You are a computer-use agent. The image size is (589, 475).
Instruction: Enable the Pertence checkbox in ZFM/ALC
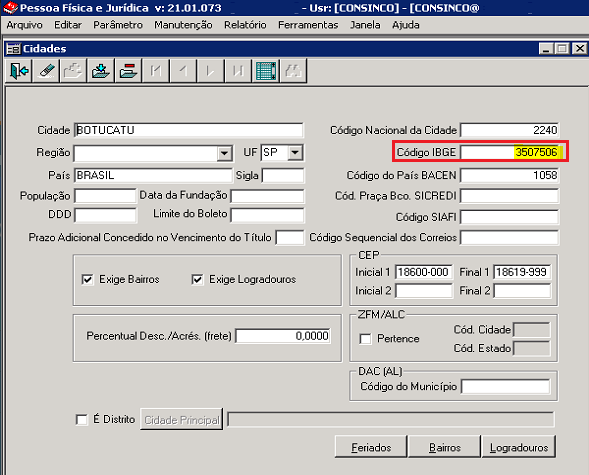click(365, 339)
